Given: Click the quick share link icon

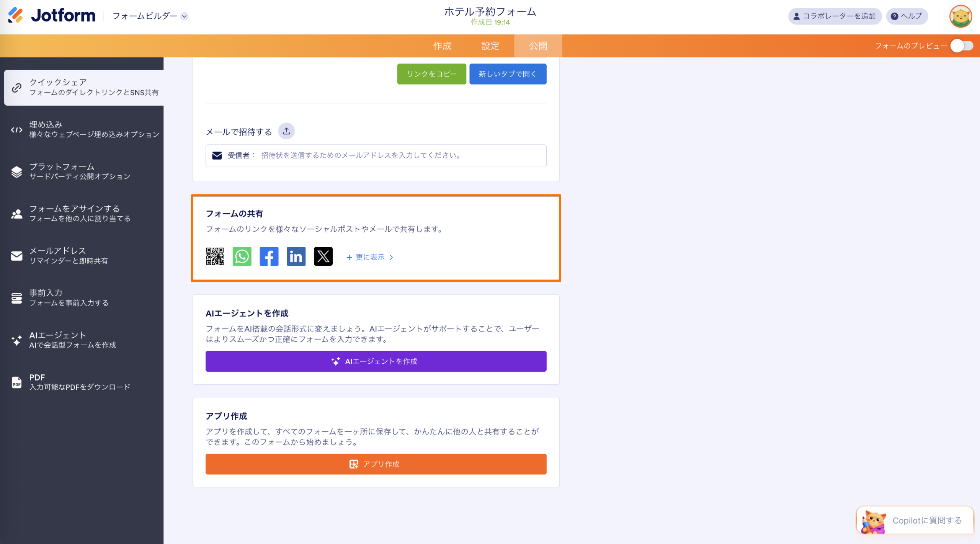Looking at the screenshot, I should click(x=16, y=88).
